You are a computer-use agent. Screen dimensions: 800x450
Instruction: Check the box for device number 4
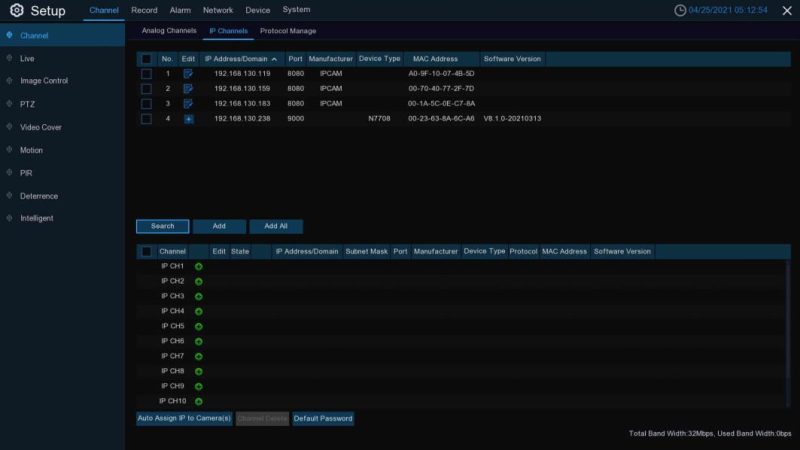[x=146, y=119]
